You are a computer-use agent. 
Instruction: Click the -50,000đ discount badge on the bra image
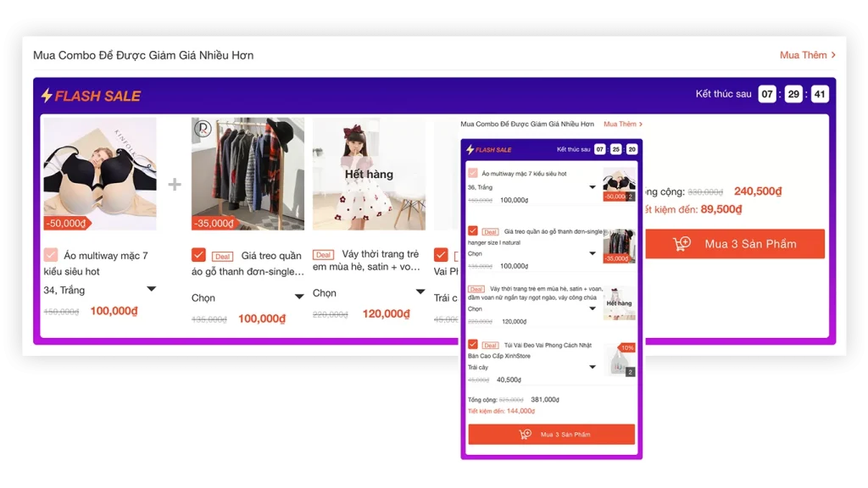coord(66,224)
